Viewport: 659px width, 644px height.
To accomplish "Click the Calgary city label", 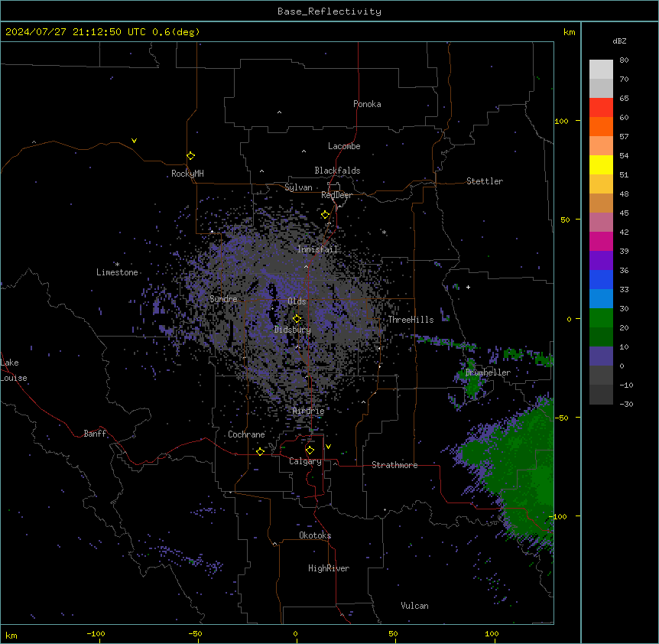I will pos(305,461).
